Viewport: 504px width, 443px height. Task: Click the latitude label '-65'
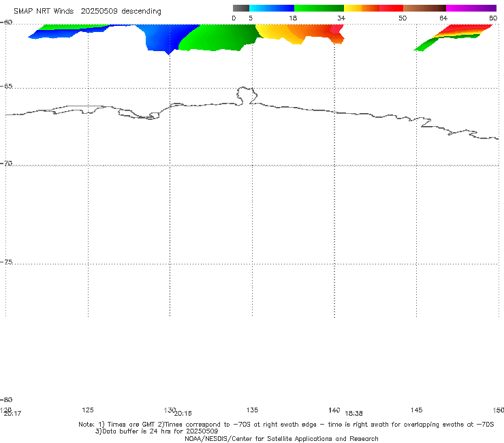6,87
